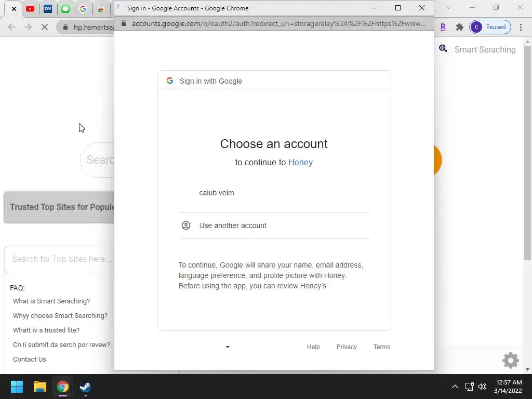Screen dimensions: 532x399
Task: Close the Sign in - Google Accounts popup
Action: pyautogui.click(x=422, y=8)
